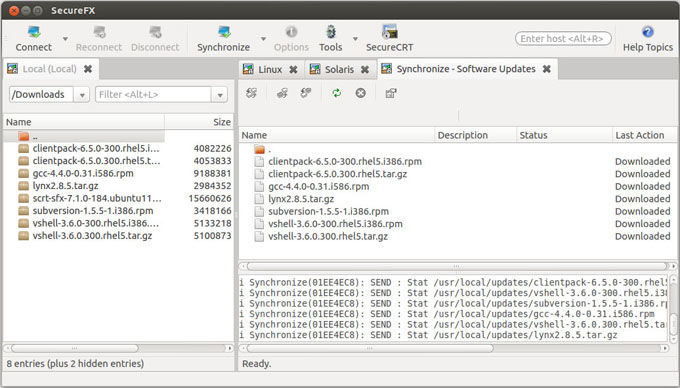The image size is (680, 388).
Task: Launch SecureCRT from the toolbar
Action: 389,38
